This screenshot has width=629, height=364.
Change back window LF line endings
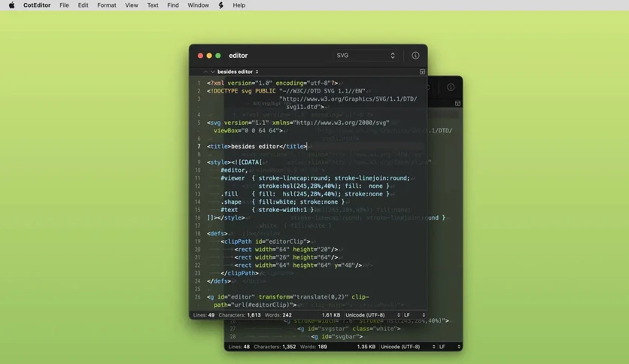450,347
